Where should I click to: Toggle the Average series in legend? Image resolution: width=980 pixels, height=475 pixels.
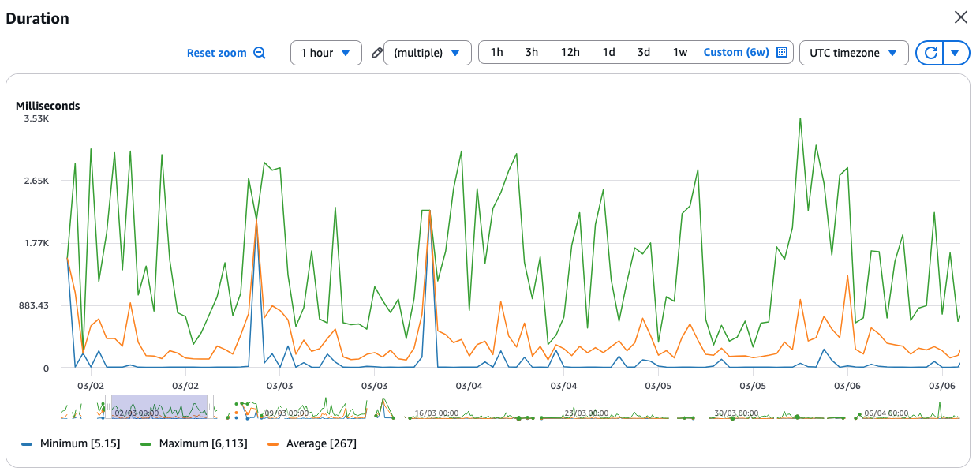312,443
